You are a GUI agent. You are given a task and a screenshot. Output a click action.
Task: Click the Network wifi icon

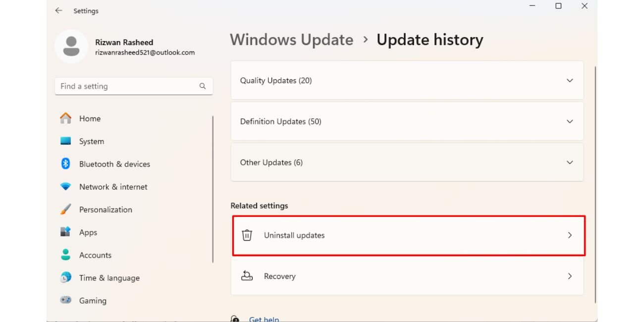(65, 187)
